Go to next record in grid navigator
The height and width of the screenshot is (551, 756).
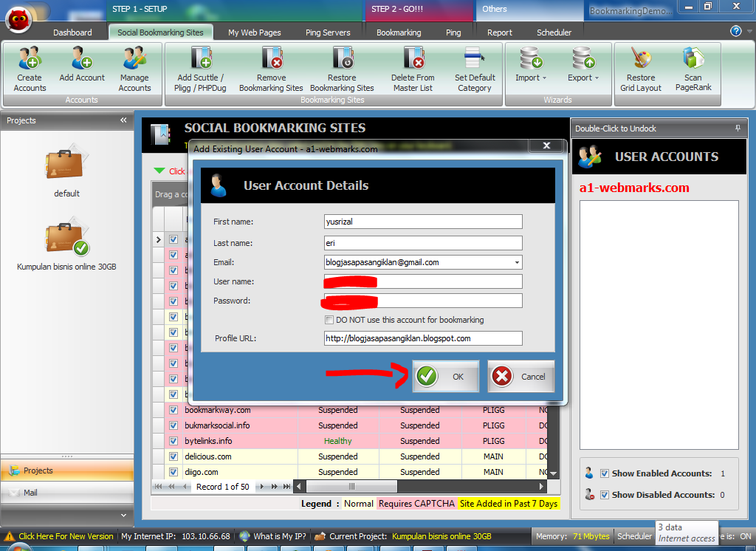pyautogui.click(x=262, y=486)
